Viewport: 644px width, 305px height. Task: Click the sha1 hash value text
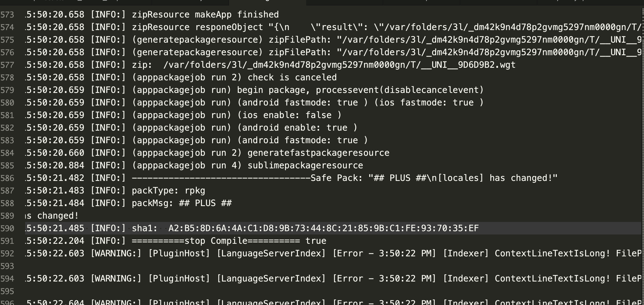pyautogui.click(x=323, y=228)
